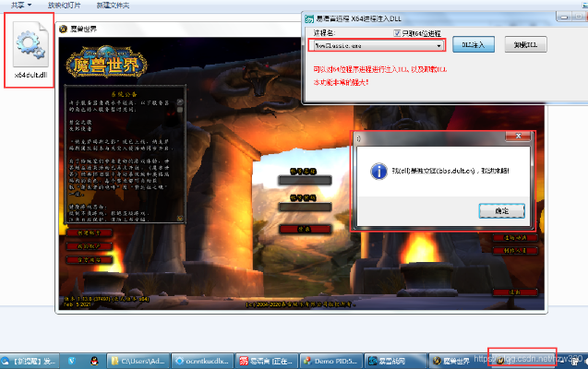Screen dimensions: 588x369
Task: Click the account password input field
Action: pos(305,207)
